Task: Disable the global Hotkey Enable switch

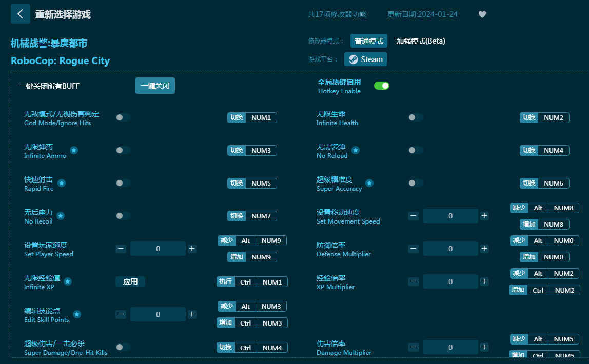Action: (x=382, y=86)
